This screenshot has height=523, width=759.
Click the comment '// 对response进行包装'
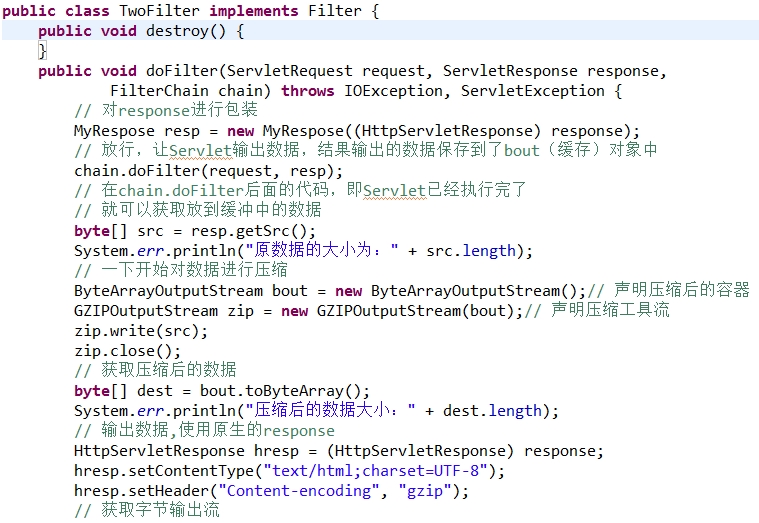click(166, 110)
